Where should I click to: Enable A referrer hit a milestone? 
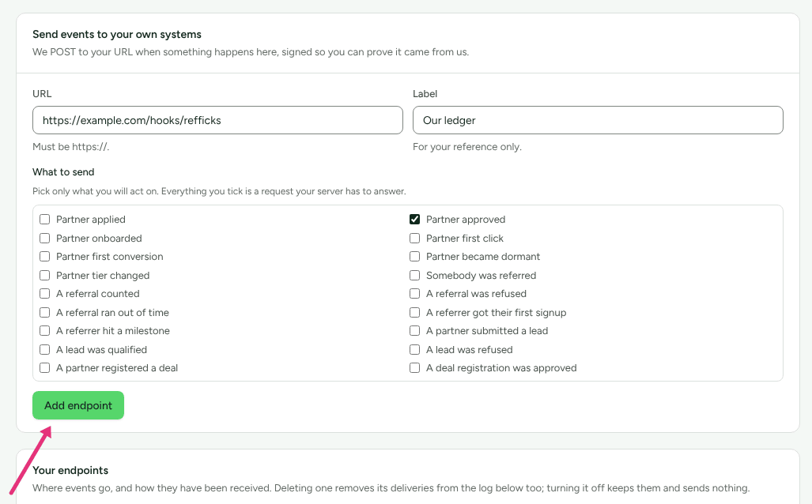coord(45,331)
